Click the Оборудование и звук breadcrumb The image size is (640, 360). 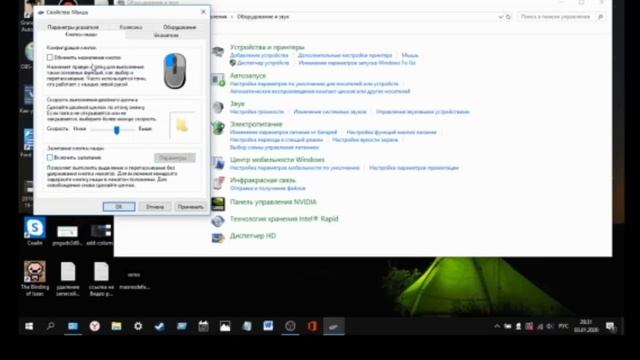point(263,17)
